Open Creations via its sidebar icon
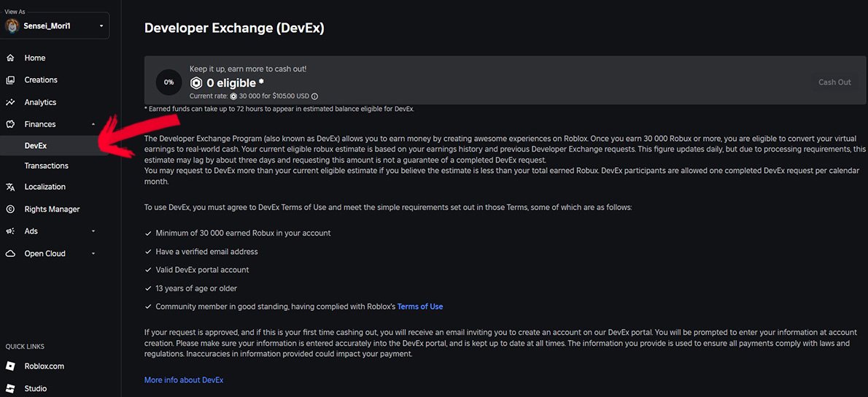The width and height of the screenshot is (868, 397). pyautogui.click(x=10, y=80)
